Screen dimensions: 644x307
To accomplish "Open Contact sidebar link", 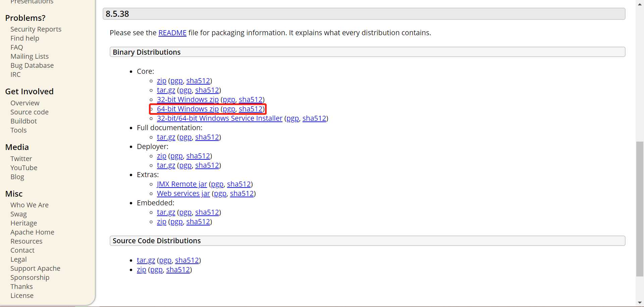I will [22, 250].
